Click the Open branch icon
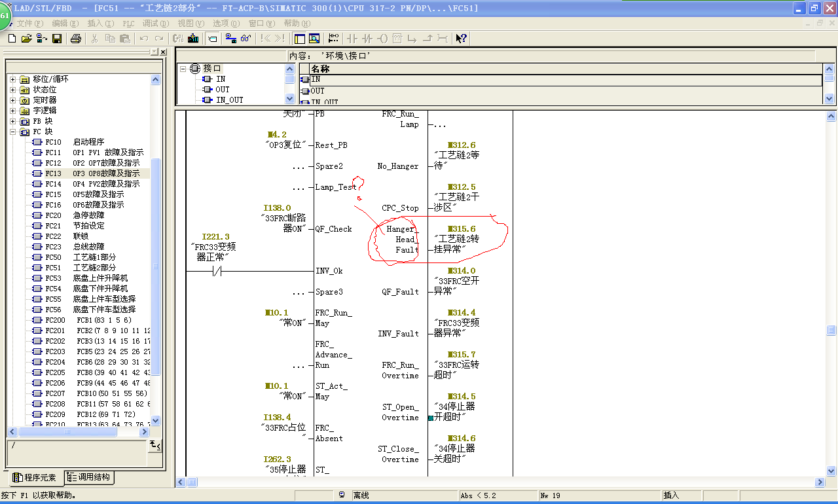This screenshot has width=838, height=504. 412,39
